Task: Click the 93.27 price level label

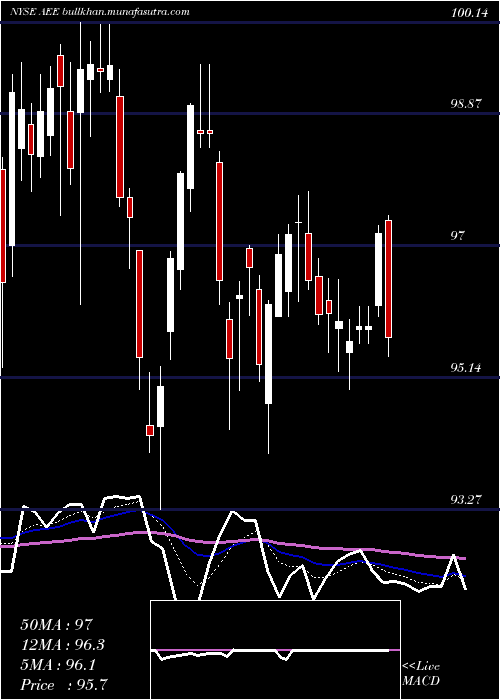Action: click(466, 500)
